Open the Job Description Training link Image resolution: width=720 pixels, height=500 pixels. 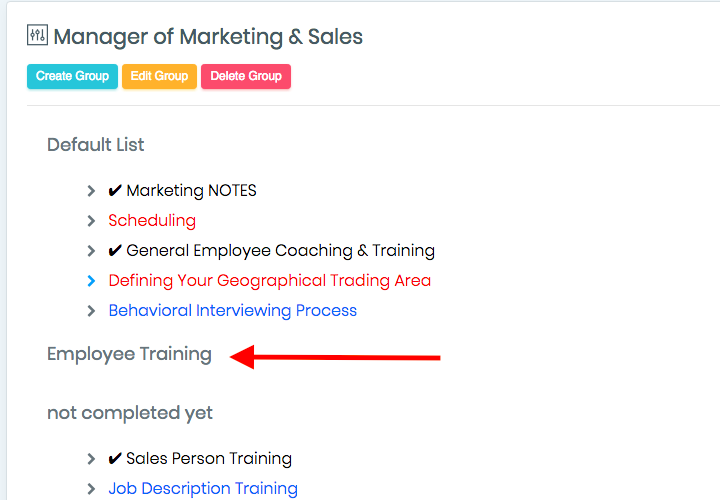[x=203, y=489]
